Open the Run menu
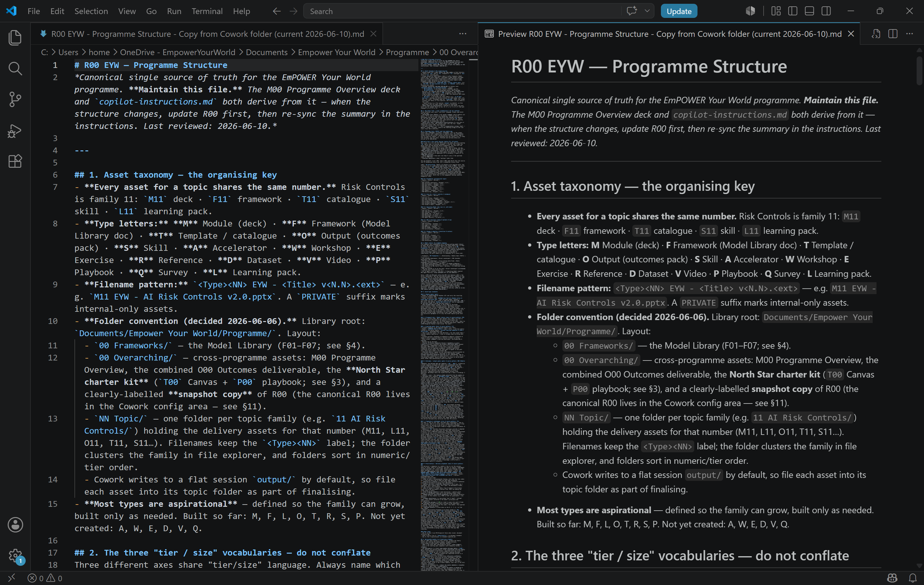This screenshot has width=924, height=585. [x=174, y=11]
